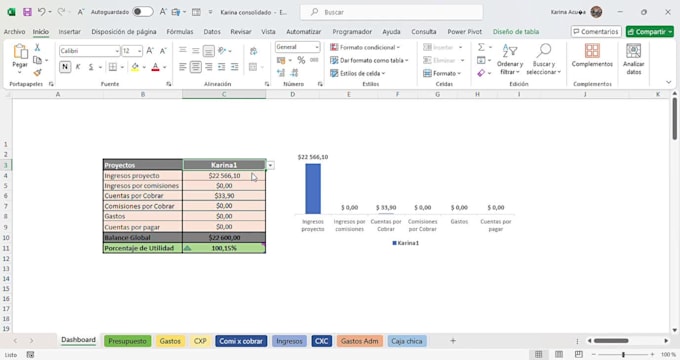The height and width of the screenshot is (360, 680).
Task: Click the Copy icon in Portapapeles
Action: [38, 60]
